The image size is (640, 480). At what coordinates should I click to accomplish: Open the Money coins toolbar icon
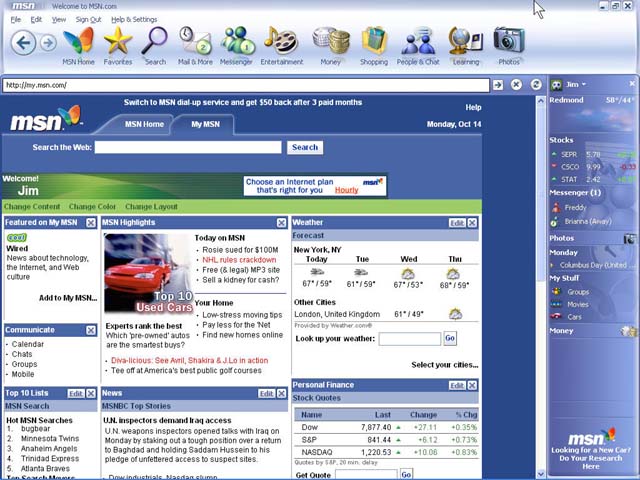[331, 46]
